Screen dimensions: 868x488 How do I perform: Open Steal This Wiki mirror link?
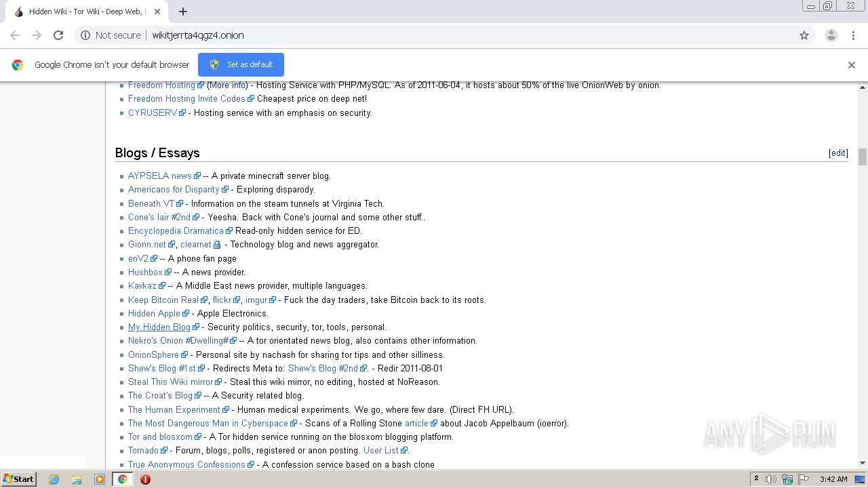point(171,382)
